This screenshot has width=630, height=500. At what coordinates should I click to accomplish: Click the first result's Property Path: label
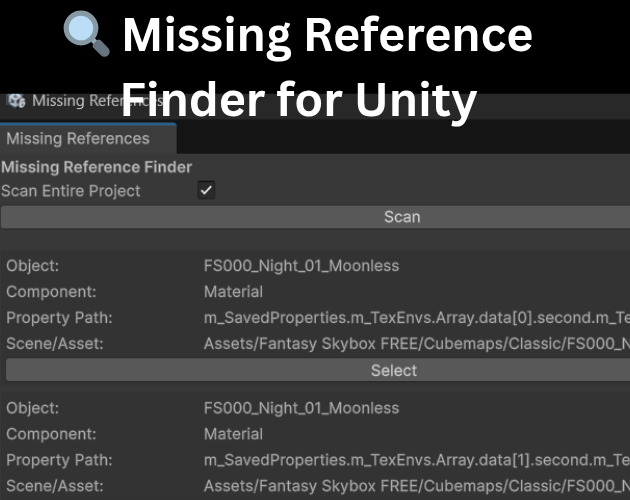pyautogui.click(x=59, y=318)
